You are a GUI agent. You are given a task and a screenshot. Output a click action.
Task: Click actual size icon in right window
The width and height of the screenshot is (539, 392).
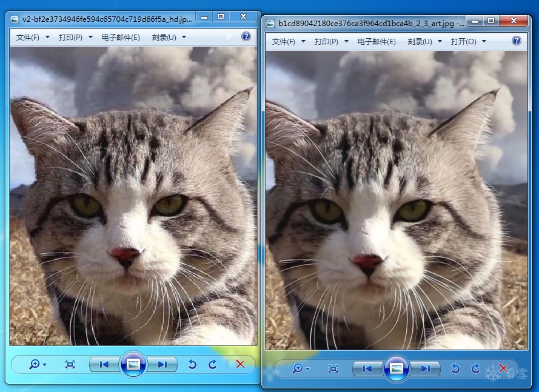tap(333, 368)
